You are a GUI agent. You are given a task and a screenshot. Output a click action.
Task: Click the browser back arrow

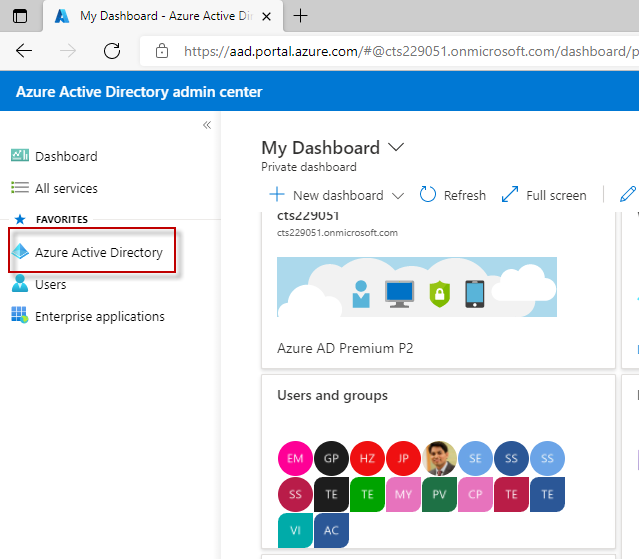tap(24, 51)
